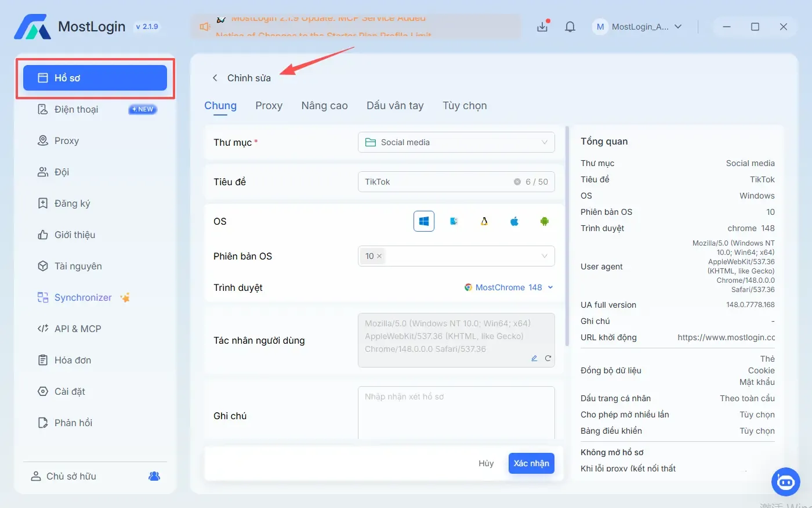Viewport: 812px width, 508px height.
Task: Go to Proxy in the left sidebar
Action: pyautogui.click(x=95, y=140)
